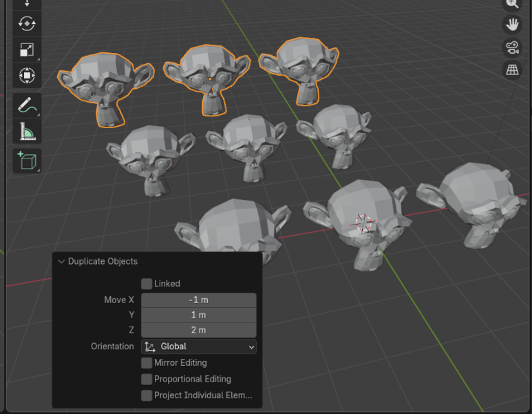The width and height of the screenshot is (532, 414).
Task: Click the Move X value field
Action: tap(199, 300)
